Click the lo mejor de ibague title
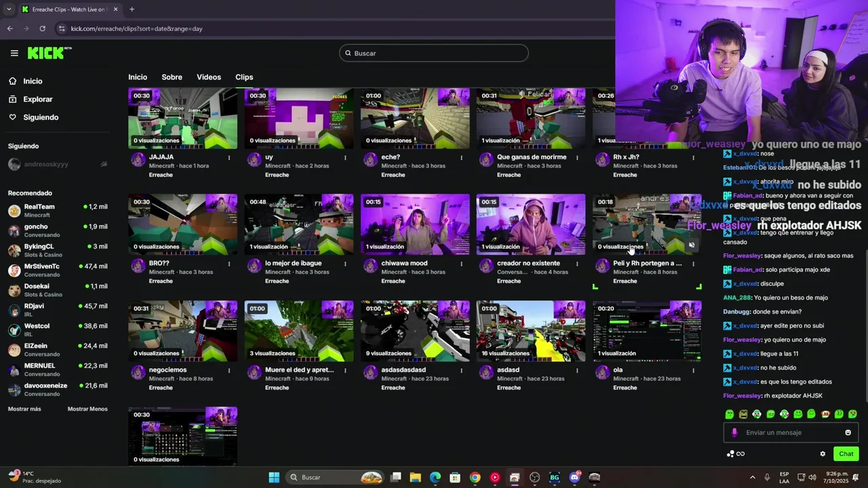The width and height of the screenshot is (868, 488). (x=293, y=263)
